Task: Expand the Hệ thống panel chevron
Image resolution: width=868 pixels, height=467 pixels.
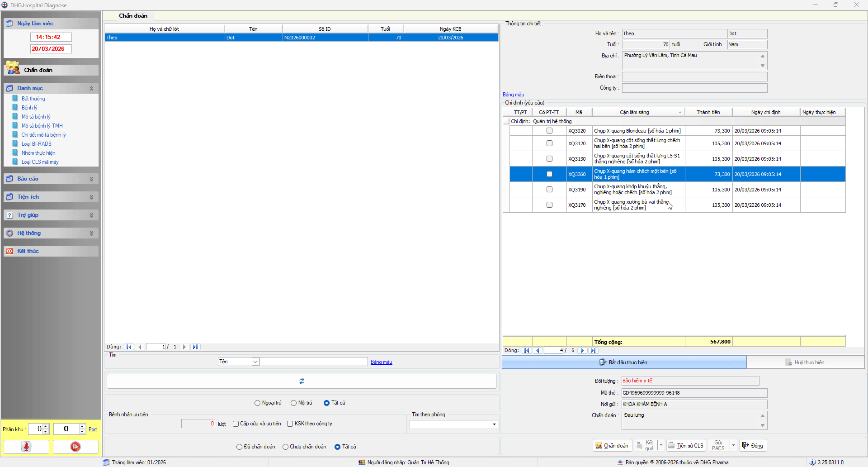Action: [x=91, y=233]
